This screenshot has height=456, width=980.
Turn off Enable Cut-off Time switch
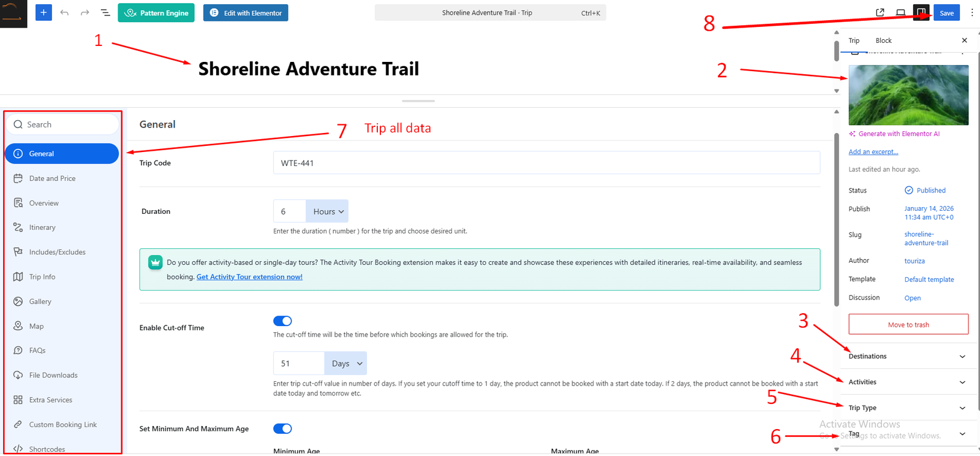pyautogui.click(x=282, y=321)
